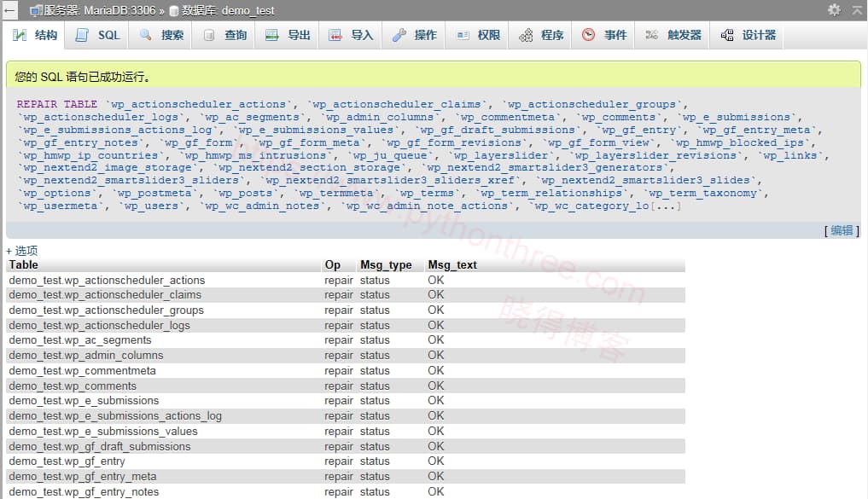Click the Query (查询) tab icon
Image resolution: width=868 pixels, height=499 pixels.
pyautogui.click(x=209, y=36)
